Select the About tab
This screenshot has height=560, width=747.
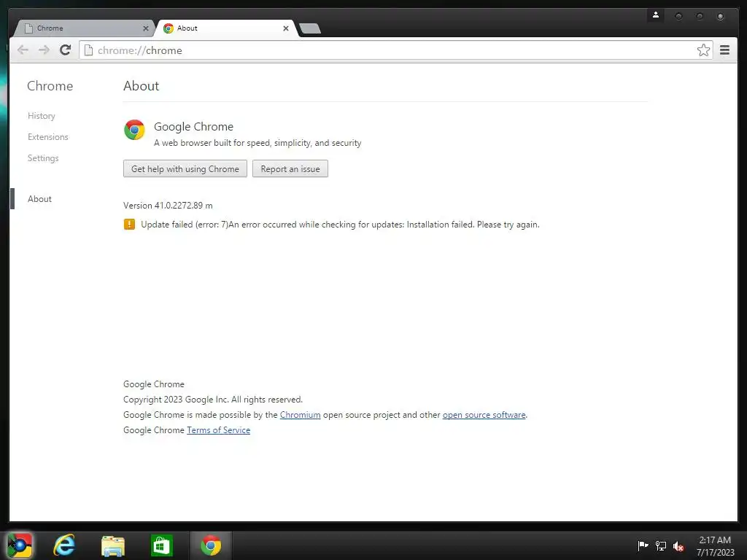click(227, 28)
